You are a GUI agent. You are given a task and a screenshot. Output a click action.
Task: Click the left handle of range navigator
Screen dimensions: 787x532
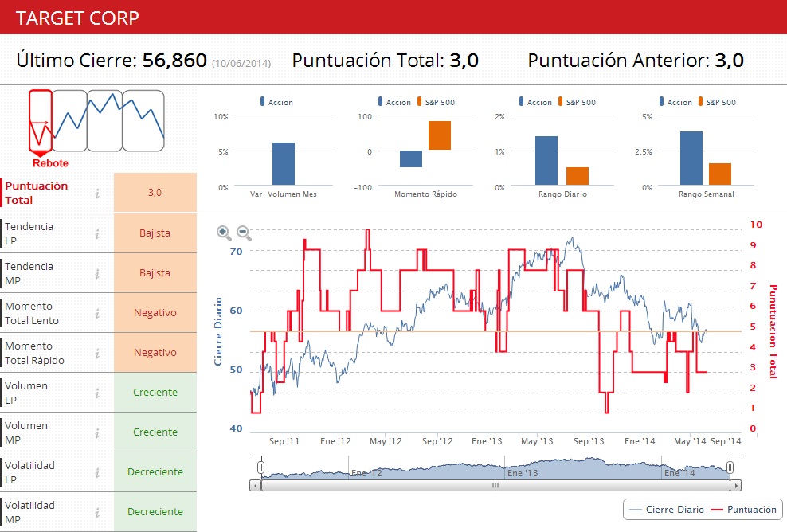(x=260, y=467)
